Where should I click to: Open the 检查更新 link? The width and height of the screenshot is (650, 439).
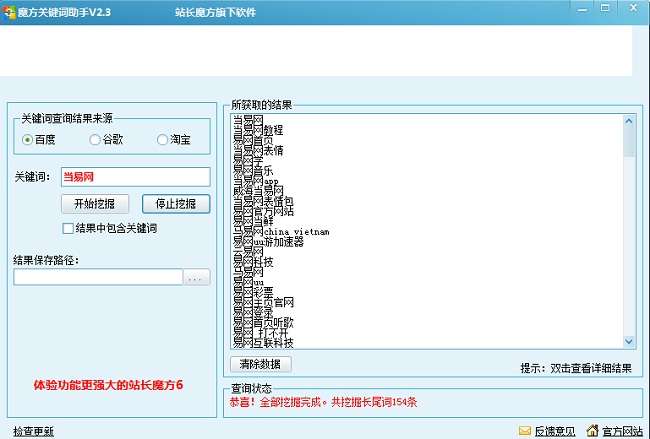coord(34,432)
